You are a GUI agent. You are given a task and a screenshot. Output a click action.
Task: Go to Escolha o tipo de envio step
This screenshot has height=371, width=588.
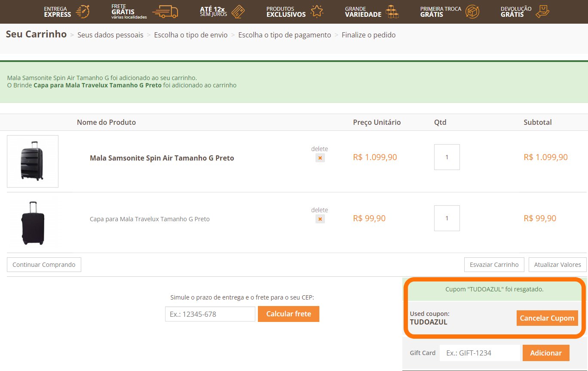click(191, 35)
